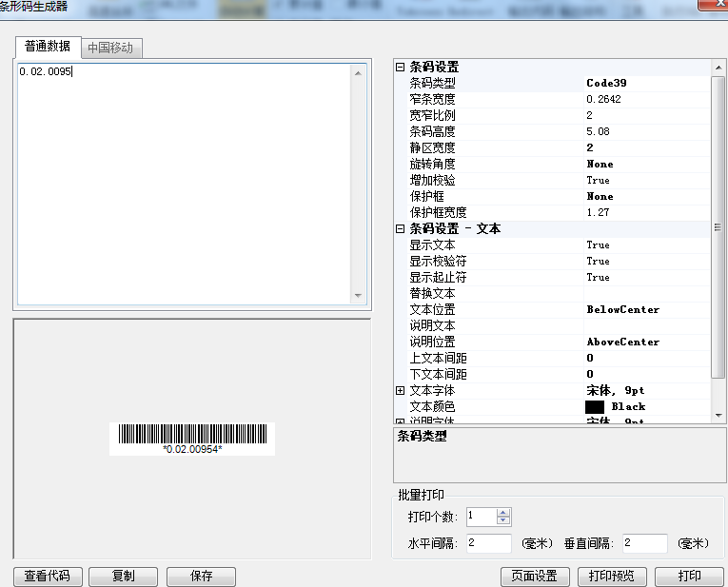Expand the 文本字体 property
The image size is (728, 587).
click(x=400, y=390)
